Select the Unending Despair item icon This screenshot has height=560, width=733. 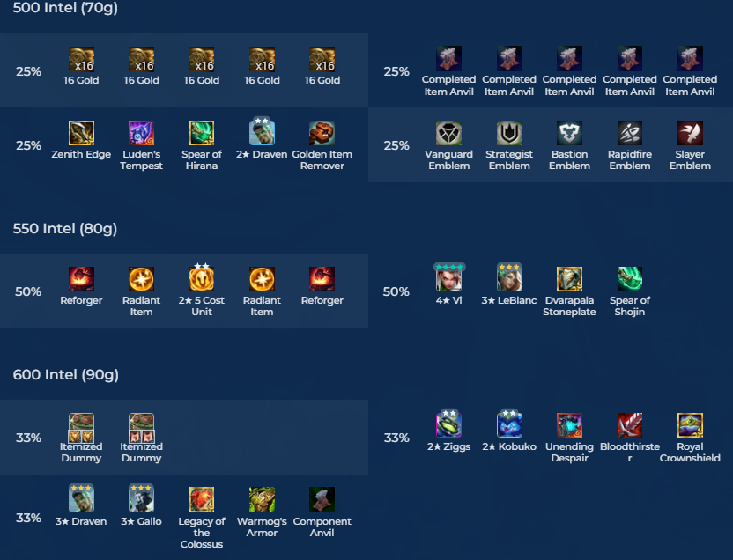569,425
